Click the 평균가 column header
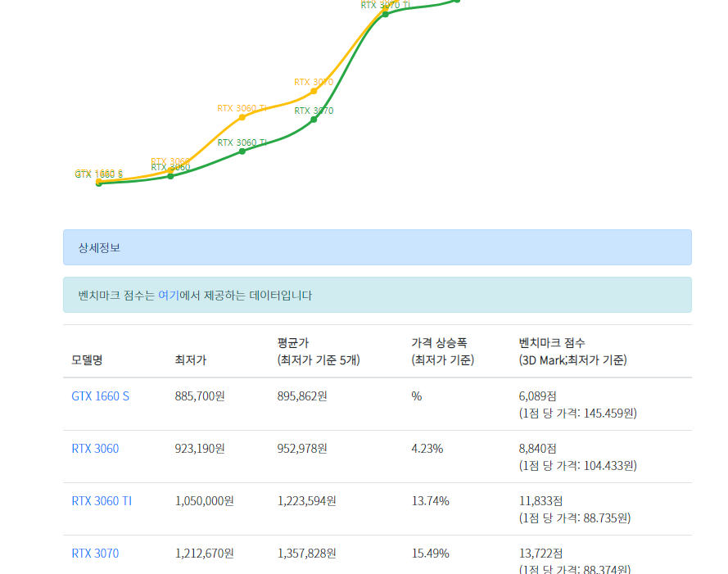 (319, 351)
